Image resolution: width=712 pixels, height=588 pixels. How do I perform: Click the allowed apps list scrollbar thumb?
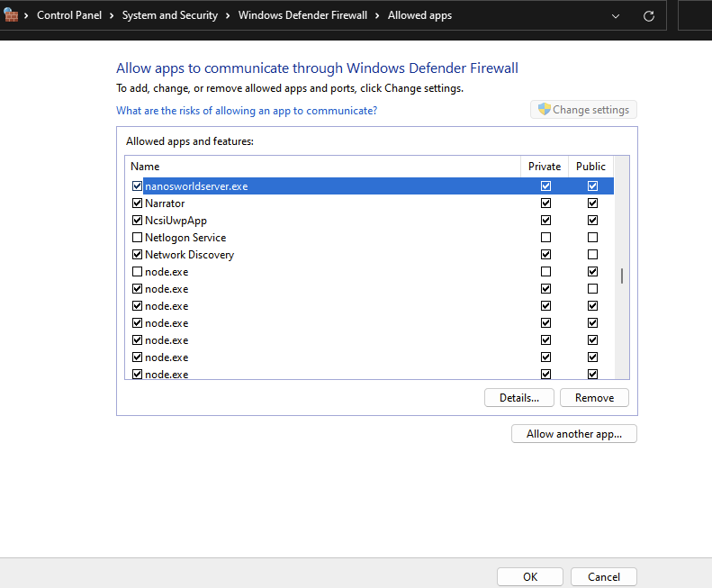click(622, 276)
